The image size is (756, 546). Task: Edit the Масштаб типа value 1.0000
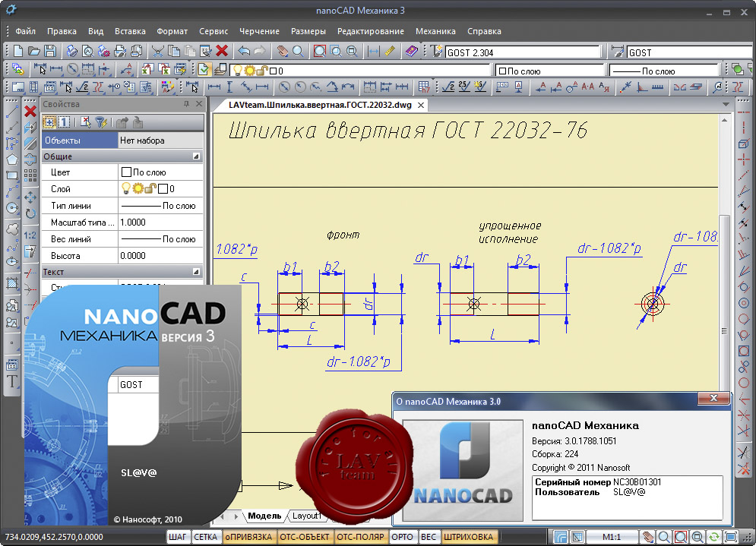pos(160,223)
